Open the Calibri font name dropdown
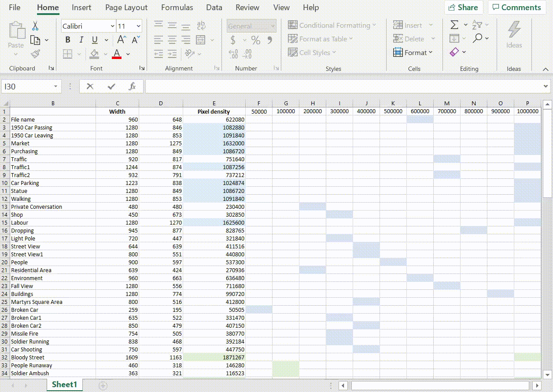This screenshot has height=392, width=553. click(x=112, y=26)
